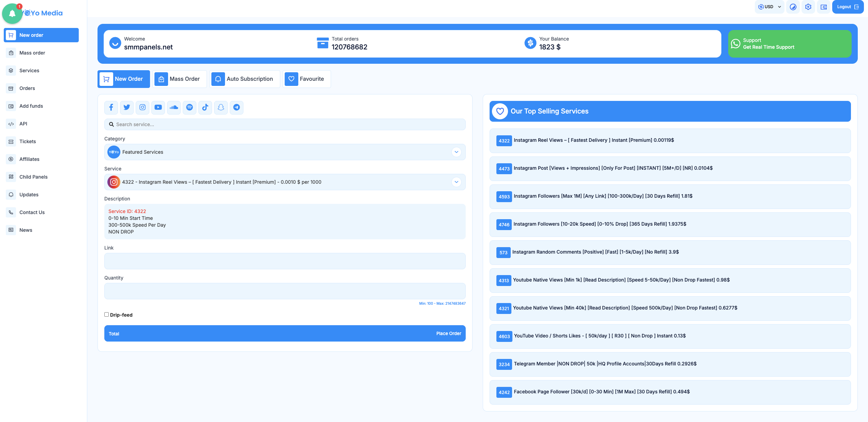Open the settings gear icon in header
The image size is (868, 422).
click(x=808, y=7)
